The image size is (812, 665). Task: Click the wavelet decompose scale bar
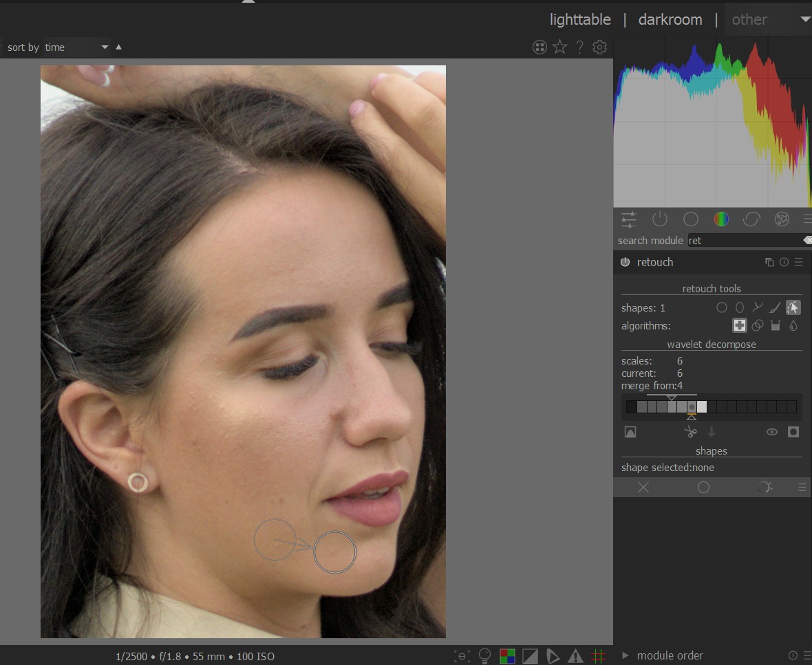[711, 406]
